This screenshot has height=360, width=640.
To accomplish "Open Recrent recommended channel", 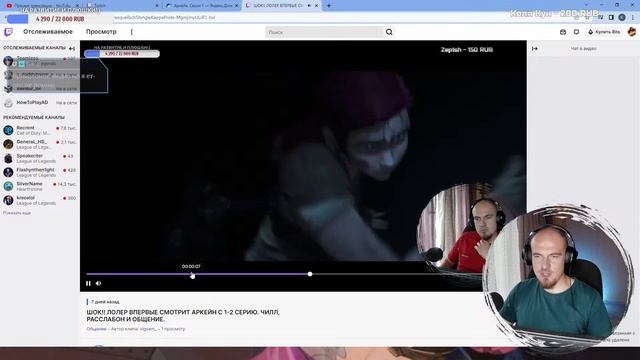I will (40, 130).
